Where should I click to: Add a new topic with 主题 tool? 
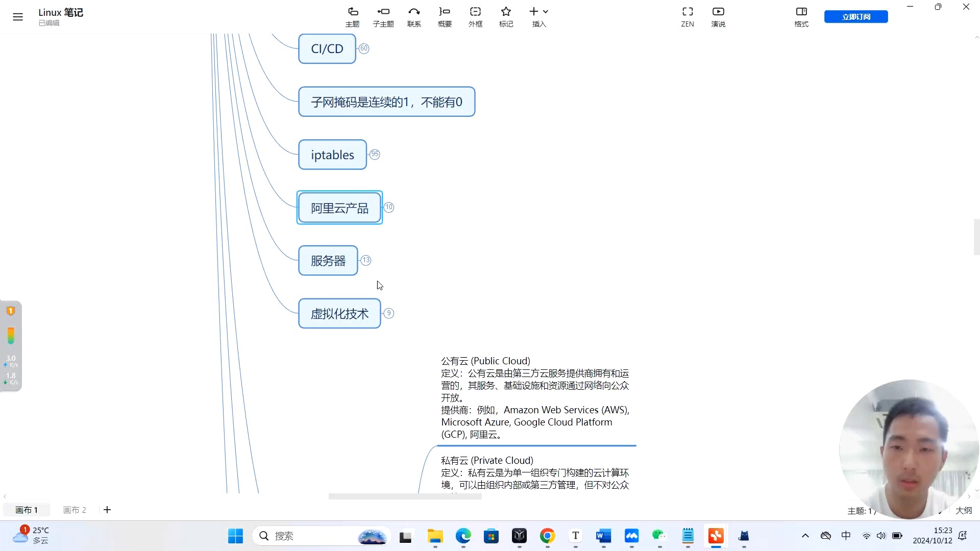pyautogui.click(x=353, y=17)
